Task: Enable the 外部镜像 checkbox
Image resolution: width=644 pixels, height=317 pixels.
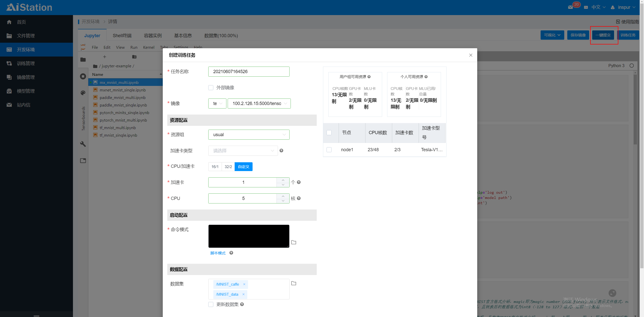Action: click(211, 88)
